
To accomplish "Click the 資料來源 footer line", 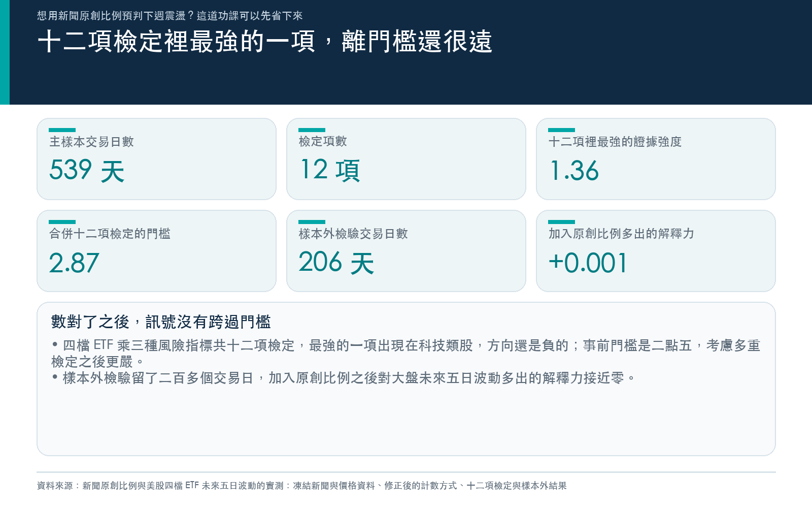I will (x=301, y=486).
